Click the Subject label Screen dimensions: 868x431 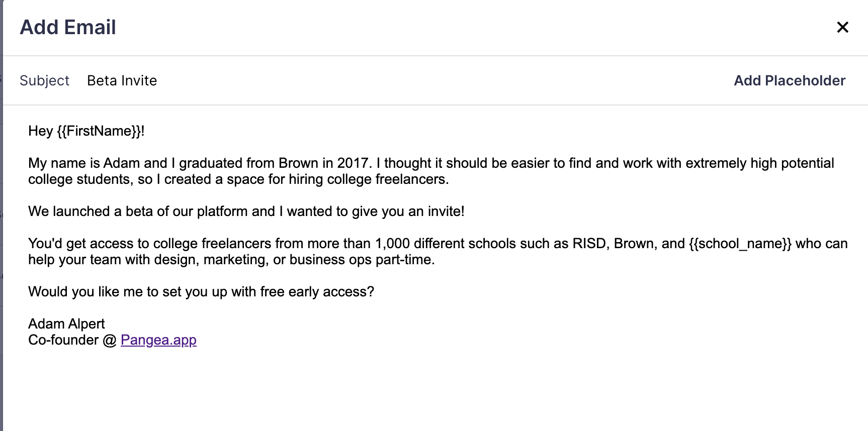pos(44,80)
